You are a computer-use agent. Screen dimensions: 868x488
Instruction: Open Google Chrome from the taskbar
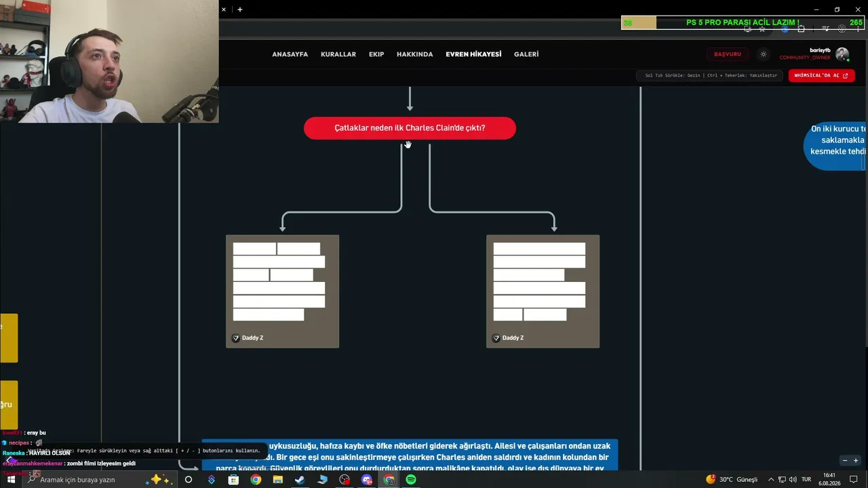click(256, 479)
